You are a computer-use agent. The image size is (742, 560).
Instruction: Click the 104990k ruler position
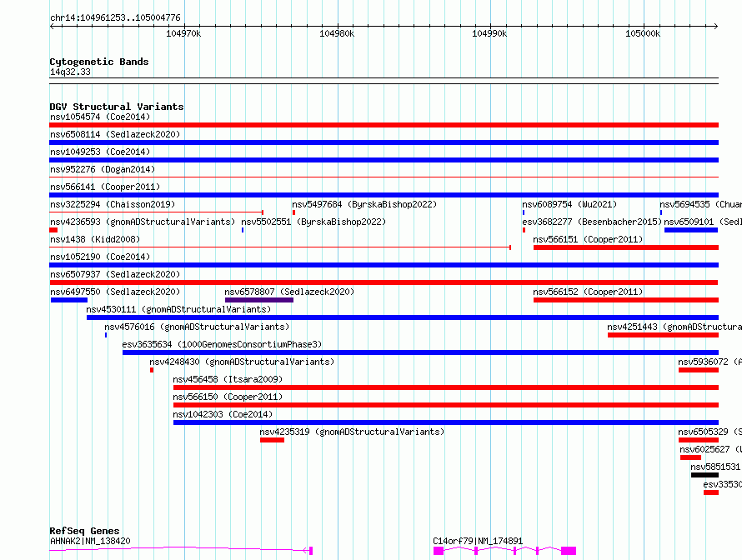pyautogui.click(x=489, y=33)
